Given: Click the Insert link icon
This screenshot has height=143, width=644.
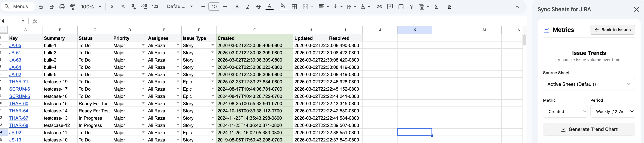Looking at the screenshot, I should click(379, 7).
